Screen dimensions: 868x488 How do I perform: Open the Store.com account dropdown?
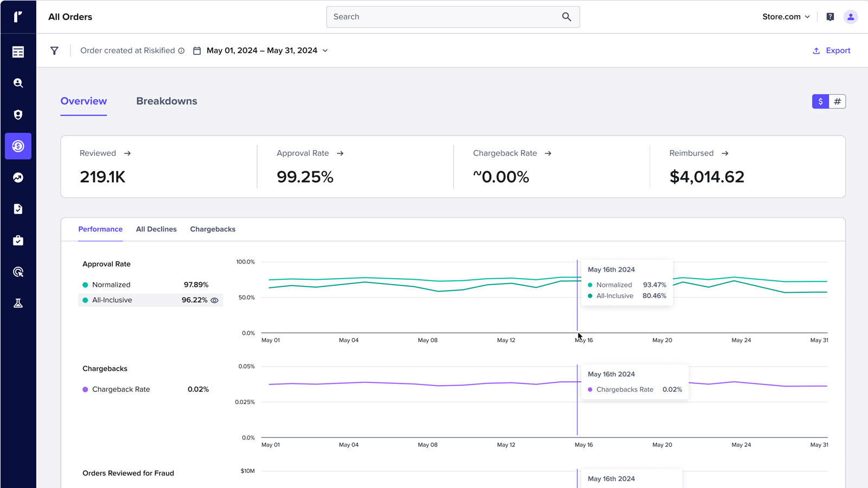(786, 17)
